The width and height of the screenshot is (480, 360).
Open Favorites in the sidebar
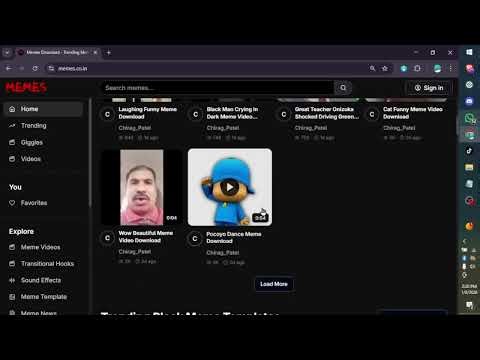(43, 203)
